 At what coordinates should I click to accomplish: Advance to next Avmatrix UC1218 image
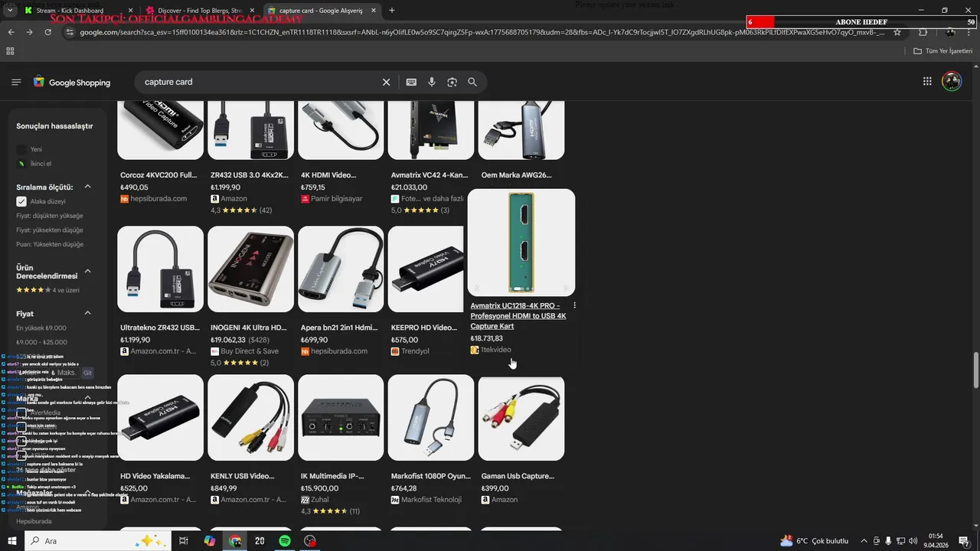566,289
